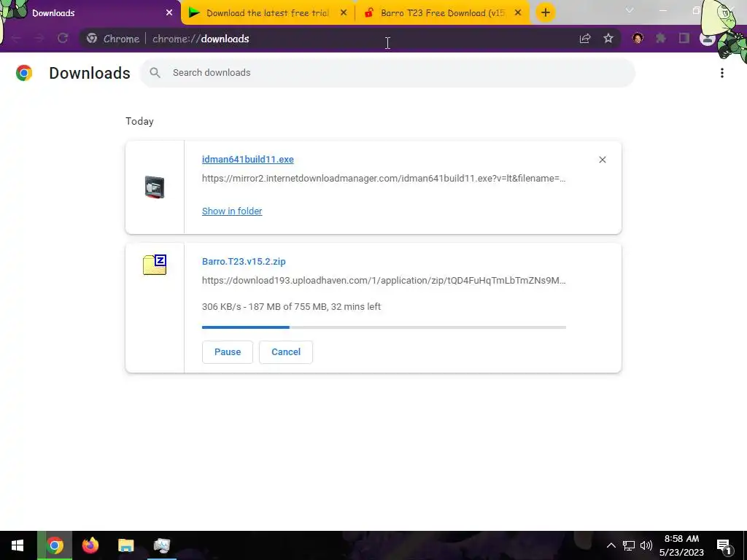747x560 pixels.
Task: Click the '306 KB/s - 187 MB' status text
Action: [291, 307]
